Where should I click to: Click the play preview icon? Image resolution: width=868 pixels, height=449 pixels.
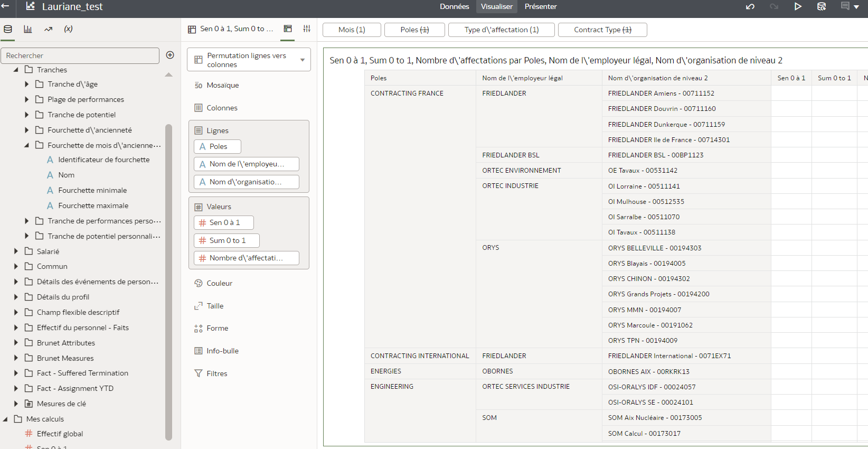pyautogui.click(x=798, y=6)
